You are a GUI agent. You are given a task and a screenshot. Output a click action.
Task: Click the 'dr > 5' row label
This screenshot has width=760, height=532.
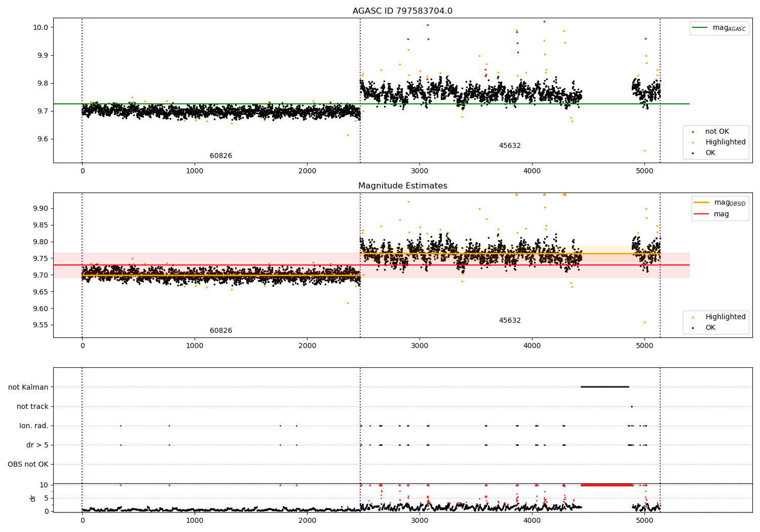click(x=37, y=445)
